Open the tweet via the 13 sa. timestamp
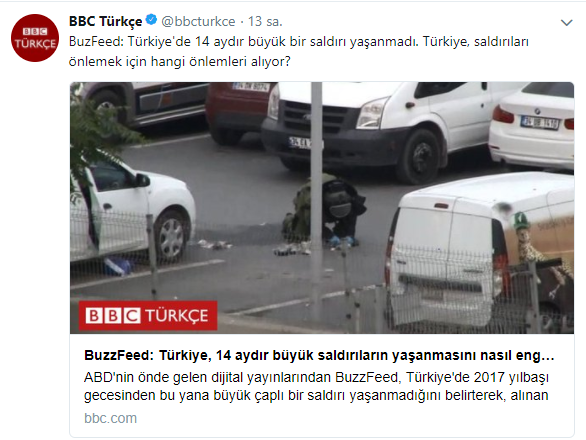 (265, 22)
